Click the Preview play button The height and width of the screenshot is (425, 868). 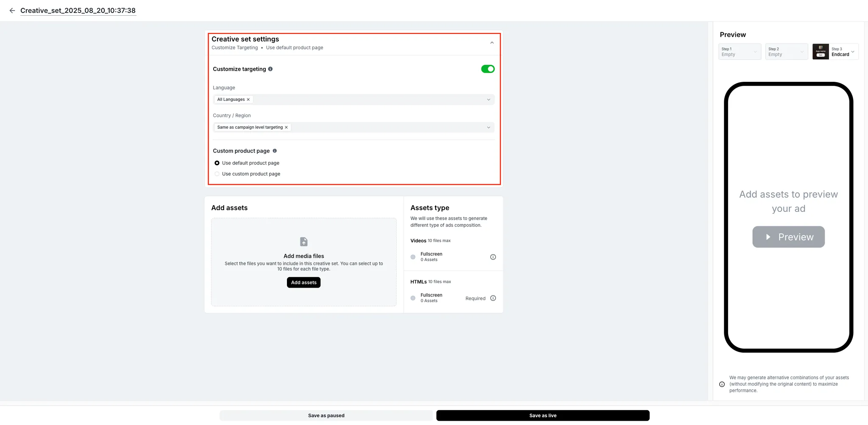(789, 237)
